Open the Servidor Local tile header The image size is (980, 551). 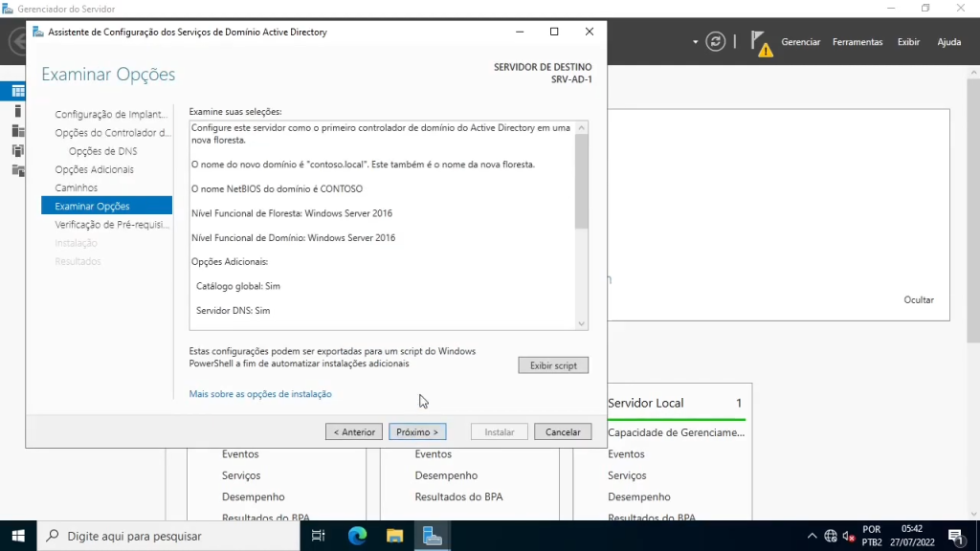(x=646, y=403)
